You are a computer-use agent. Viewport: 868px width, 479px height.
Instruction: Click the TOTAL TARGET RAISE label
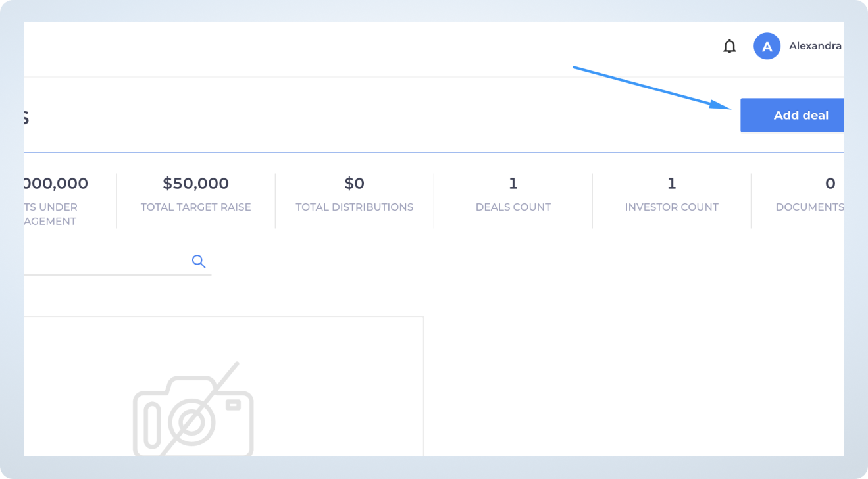pyautogui.click(x=196, y=207)
